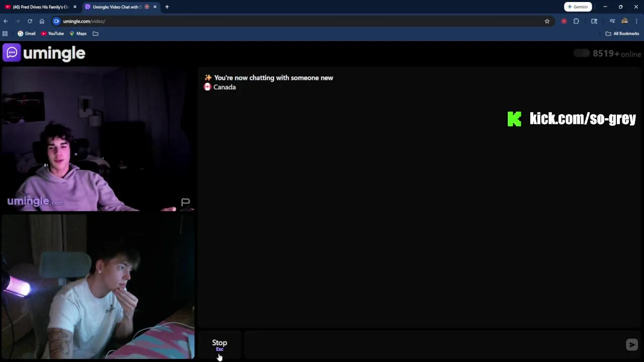Image resolution: width=644 pixels, height=362 pixels.
Task: Open the Chrome profile avatar
Action: tap(624, 21)
